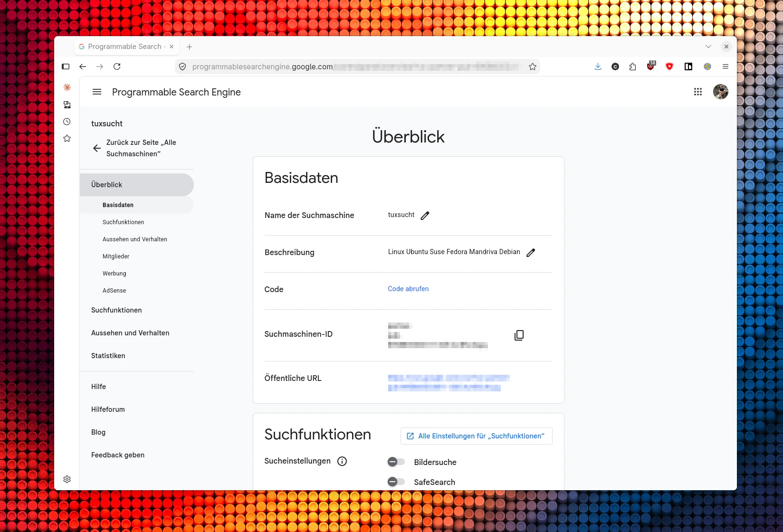Open the hamburger main menu

tap(97, 92)
